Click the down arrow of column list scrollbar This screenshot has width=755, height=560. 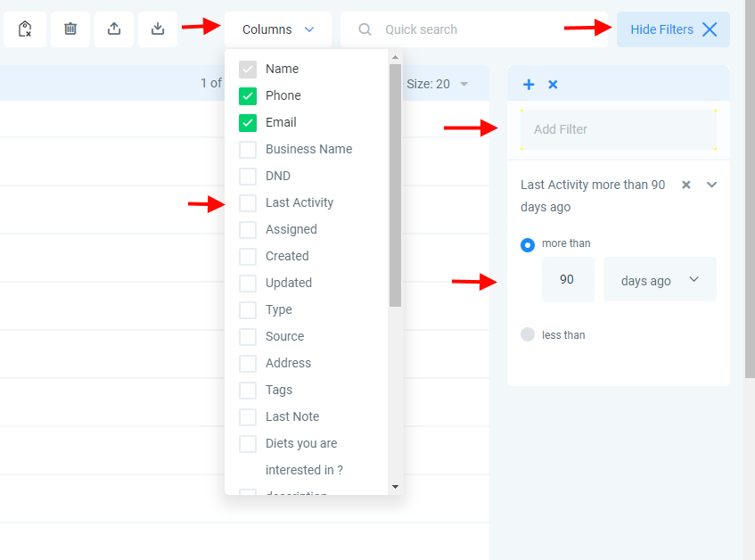click(395, 487)
